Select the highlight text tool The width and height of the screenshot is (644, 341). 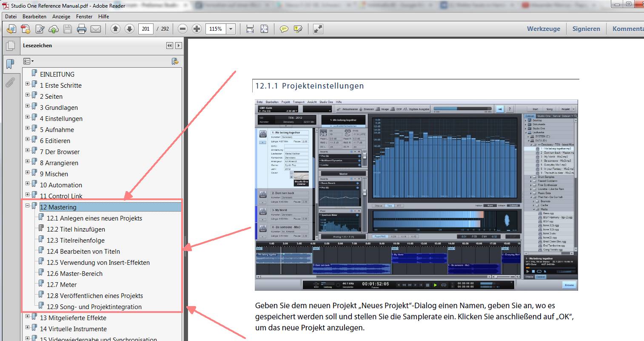click(298, 29)
